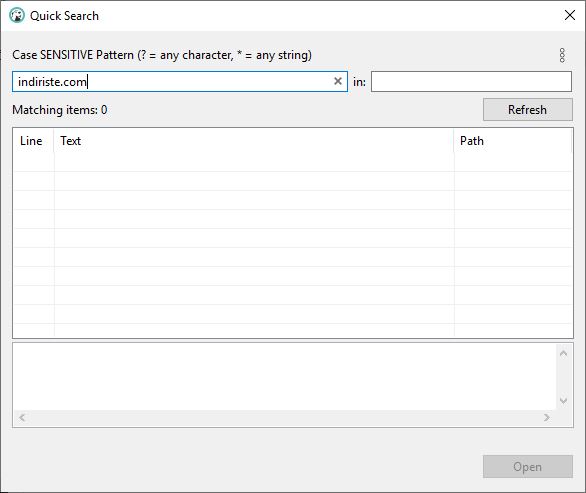Image resolution: width=586 pixels, height=493 pixels.
Task: Click the preview pane scroll up arrow
Action: (x=563, y=353)
